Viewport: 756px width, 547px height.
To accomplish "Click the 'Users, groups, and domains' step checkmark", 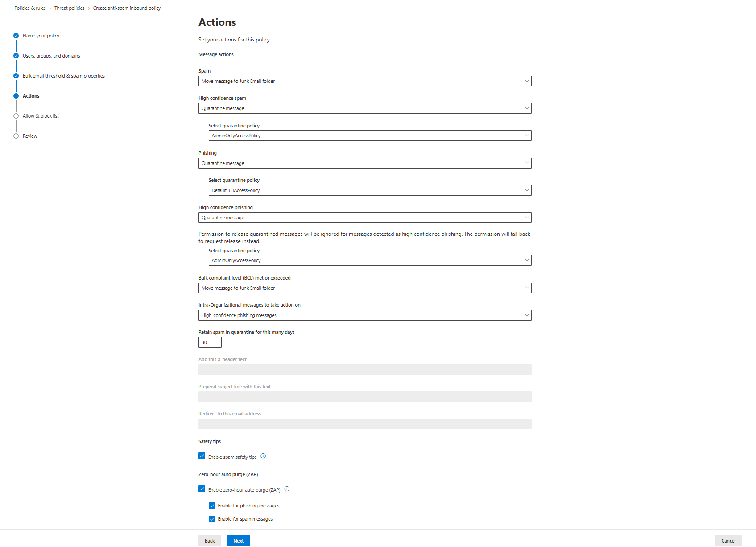I will (16, 56).
